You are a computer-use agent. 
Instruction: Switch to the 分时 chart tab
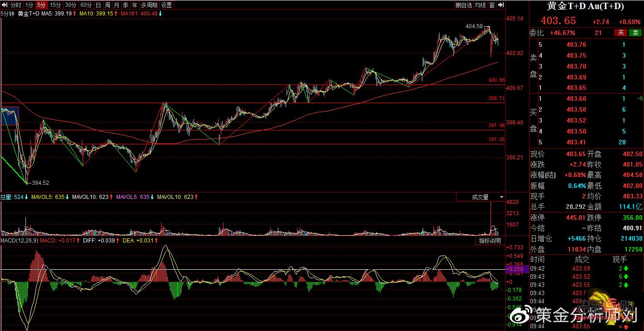click(x=15, y=5)
